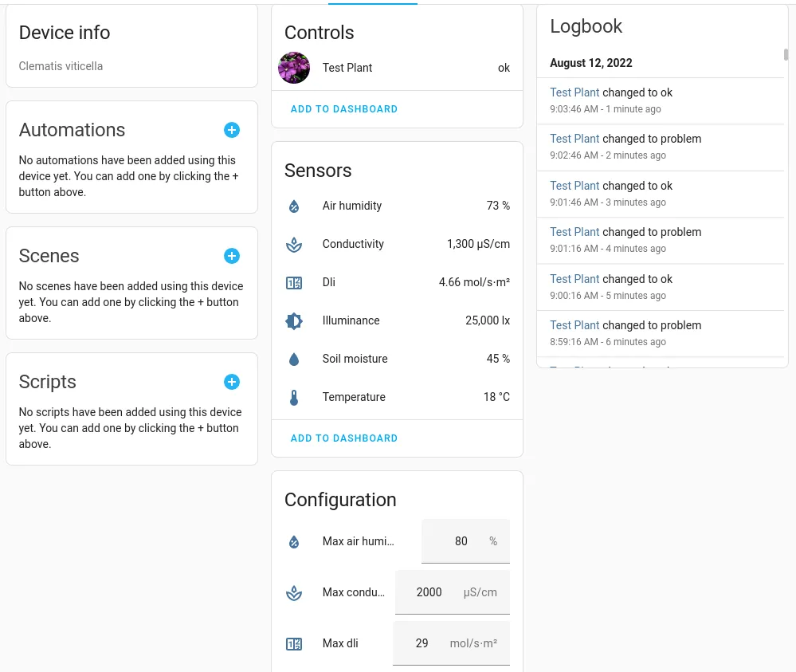The height and width of the screenshot is (672, 796).
Task: Click the Dli sensor counter icon
Action: tap(294, 283)
